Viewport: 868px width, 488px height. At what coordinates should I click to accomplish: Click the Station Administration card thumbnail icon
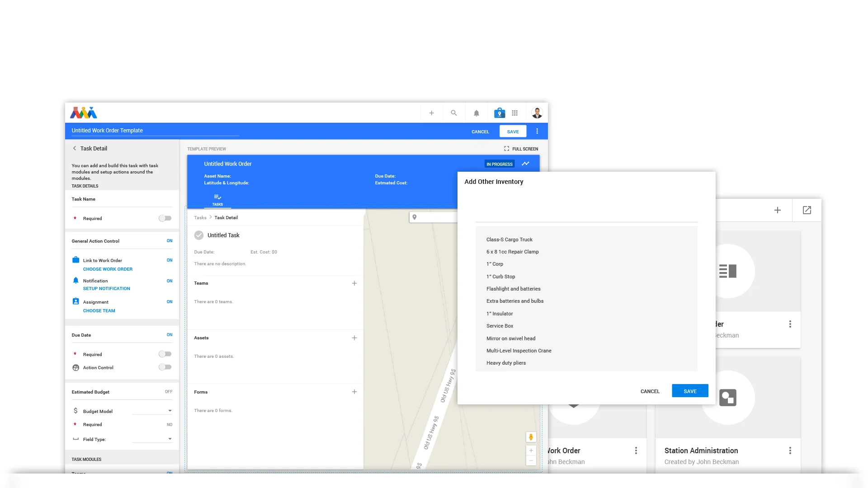coord(728,398)
